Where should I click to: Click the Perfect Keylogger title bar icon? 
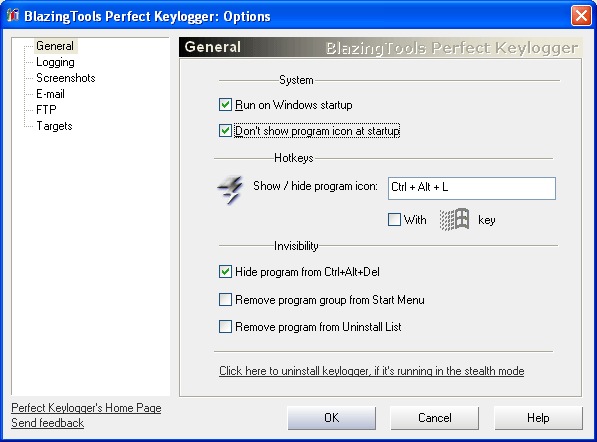coord(13,16)
